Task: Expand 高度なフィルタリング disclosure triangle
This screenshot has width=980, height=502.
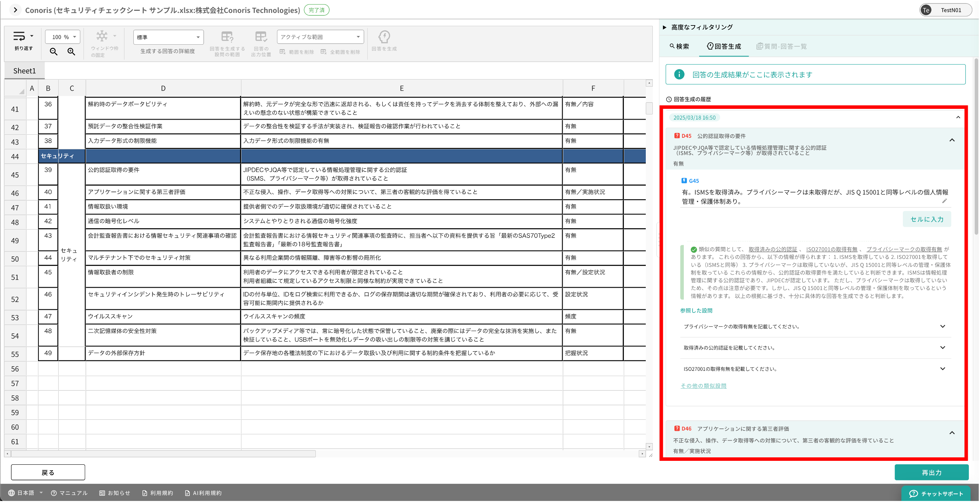Action: [665, 27]
